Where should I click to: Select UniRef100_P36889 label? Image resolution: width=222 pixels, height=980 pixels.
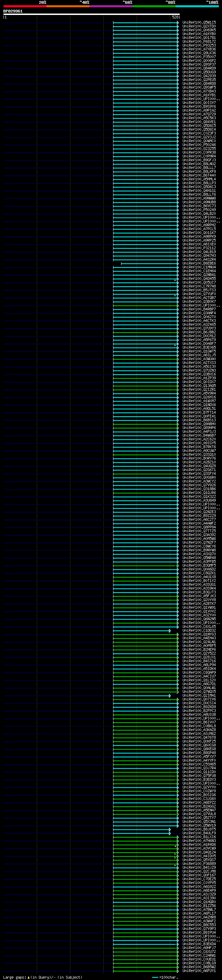199,864
